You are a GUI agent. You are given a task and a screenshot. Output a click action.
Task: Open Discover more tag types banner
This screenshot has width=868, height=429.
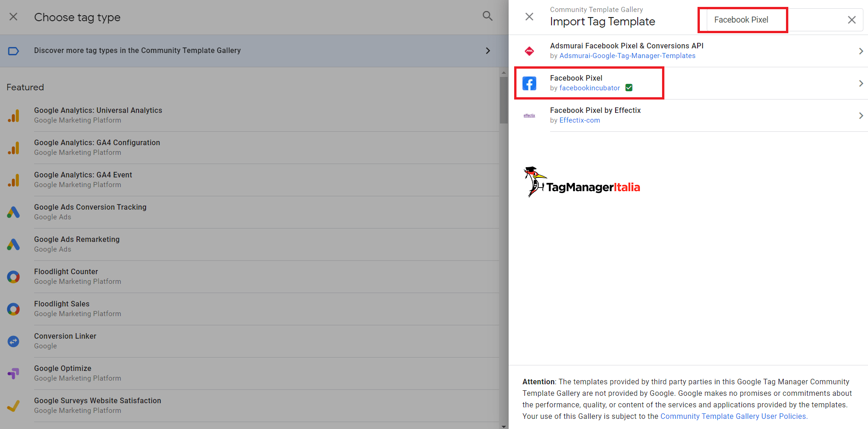tap(254, 51)
